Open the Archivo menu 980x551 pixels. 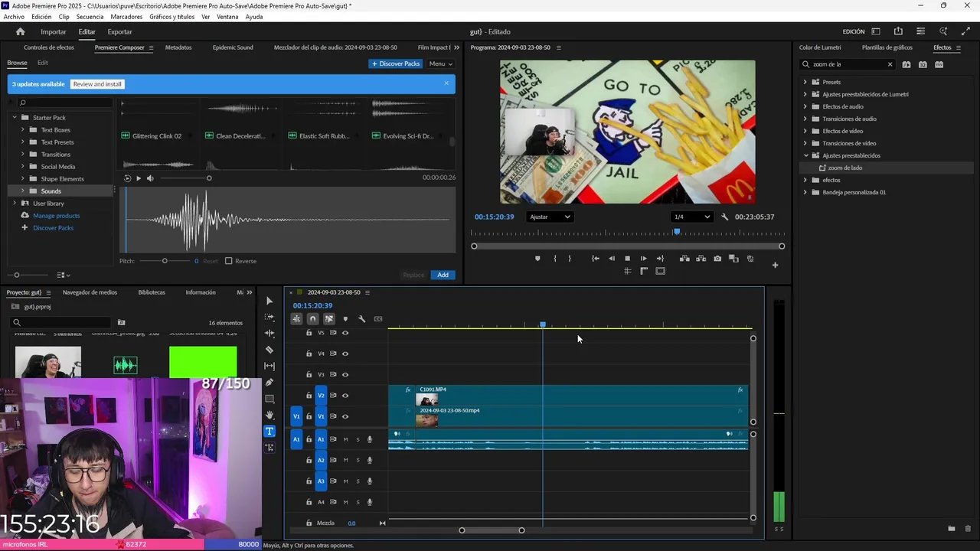14,17
